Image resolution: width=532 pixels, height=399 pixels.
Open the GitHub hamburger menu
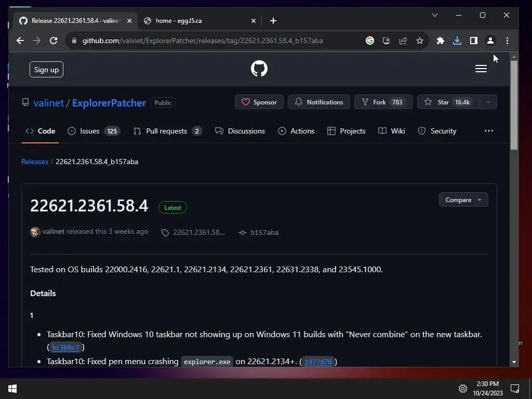481,69
